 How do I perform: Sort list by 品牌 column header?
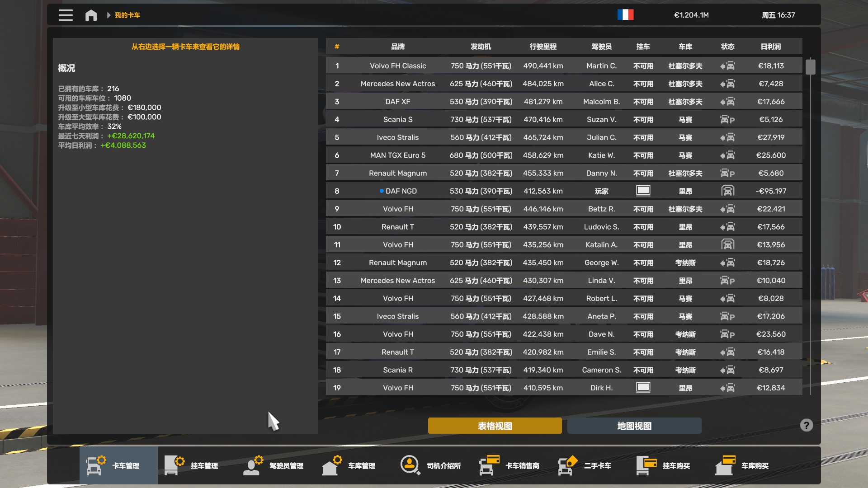(x=397, y=47)
